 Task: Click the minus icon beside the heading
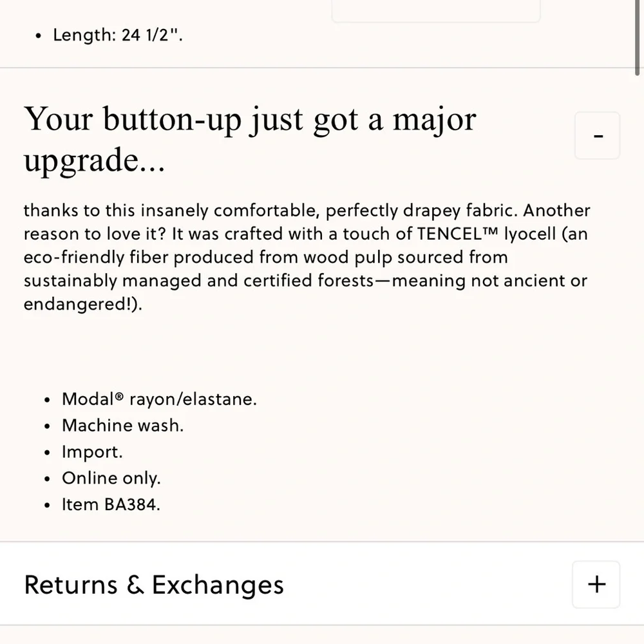[597, 135]
